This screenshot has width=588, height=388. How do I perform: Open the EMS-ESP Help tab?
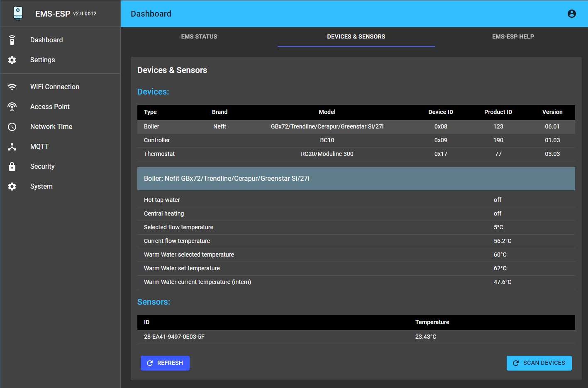513,36
